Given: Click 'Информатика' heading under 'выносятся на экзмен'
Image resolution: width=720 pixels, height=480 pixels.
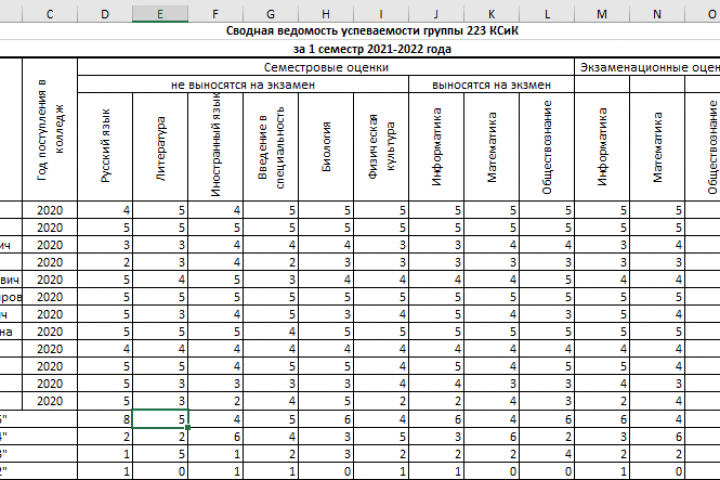Looking at the screenshot, I should point(436,147).
